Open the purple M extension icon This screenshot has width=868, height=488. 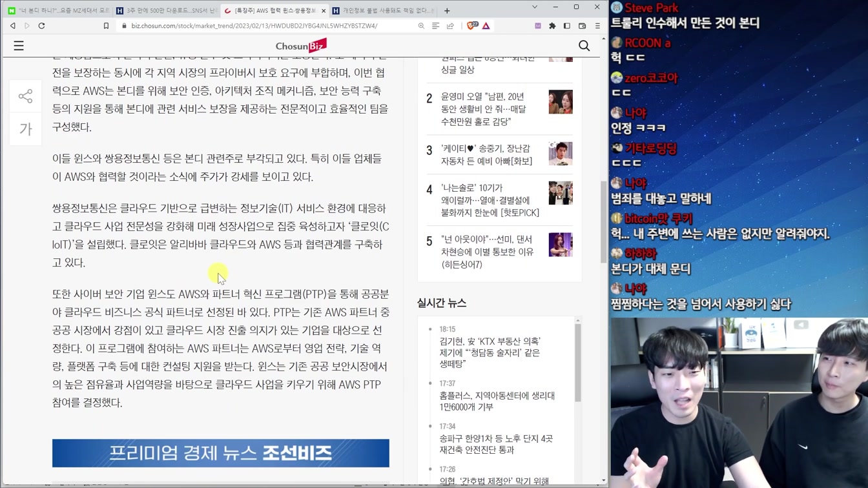point(538,26)
